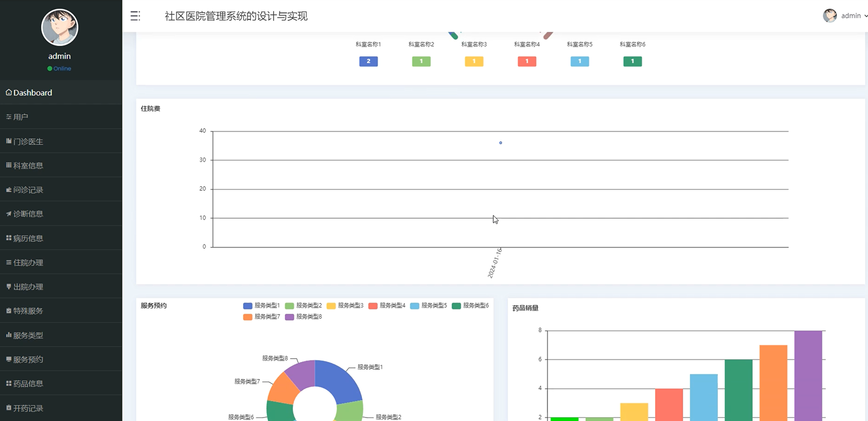Screen dimensions: 868x421
Task: Click the 用户 menu icon
Action: [x=9, y=117]
